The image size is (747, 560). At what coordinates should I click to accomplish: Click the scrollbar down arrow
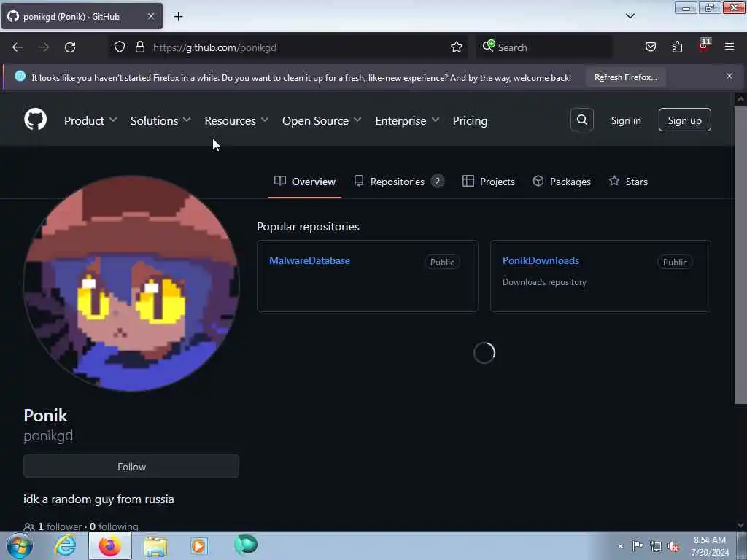pyautogui.click(x=740, y=525)
